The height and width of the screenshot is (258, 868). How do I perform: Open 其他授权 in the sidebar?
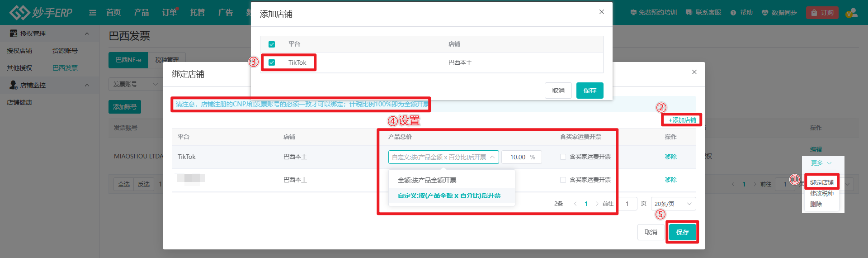pyautogui.click(x=19, y=68)
